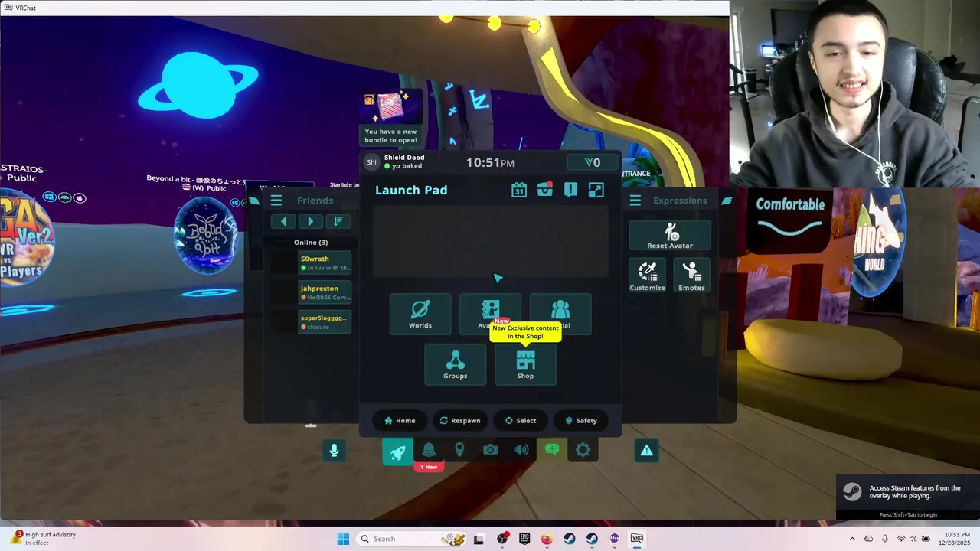Open the Groups tile

(x=456, y=364)
